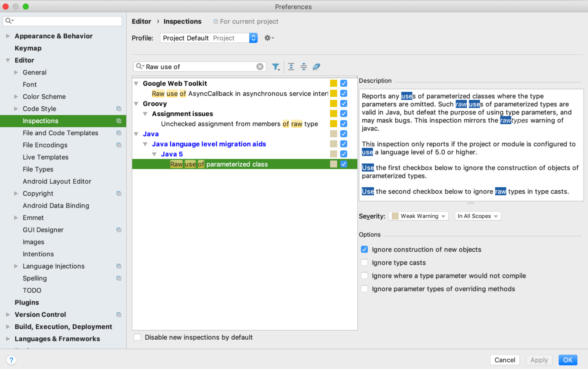
Task: Open the Severity Weak Warning dropdown
Action: 418,216
